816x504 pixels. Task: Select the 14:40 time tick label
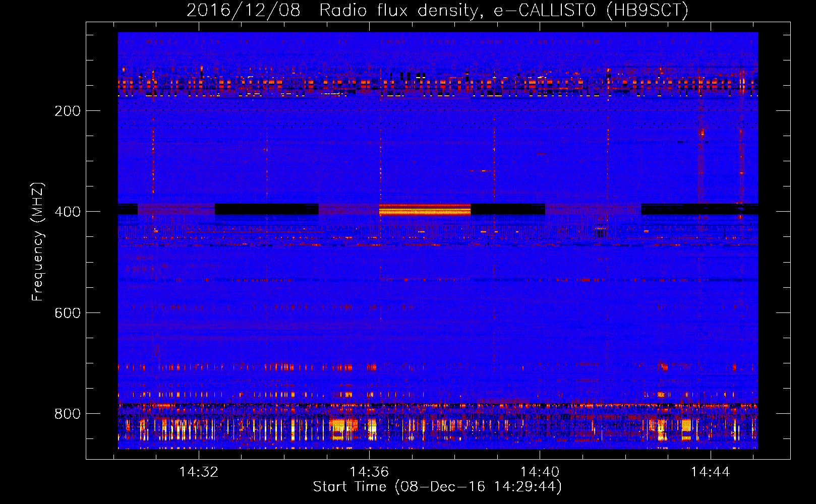[x=540, y=472]
